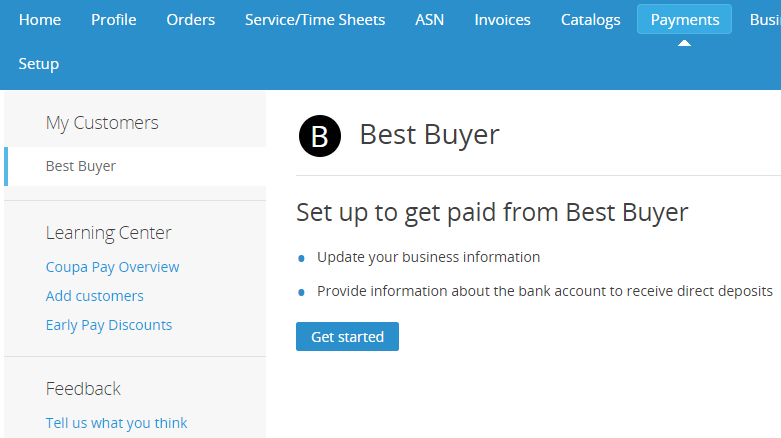Click 'Set up to get paid' heading

(492, 213)
